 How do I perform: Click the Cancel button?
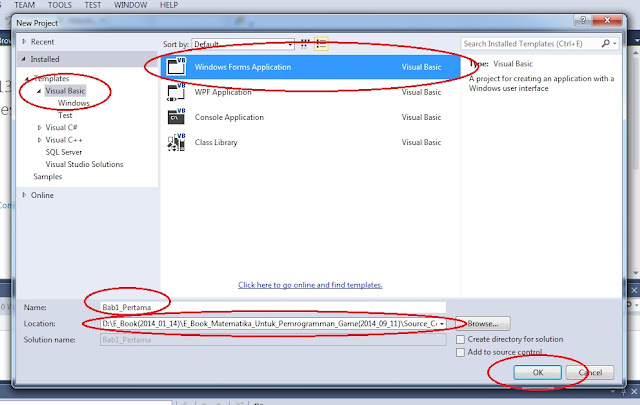pyautogui.click(x=590, y=372)
